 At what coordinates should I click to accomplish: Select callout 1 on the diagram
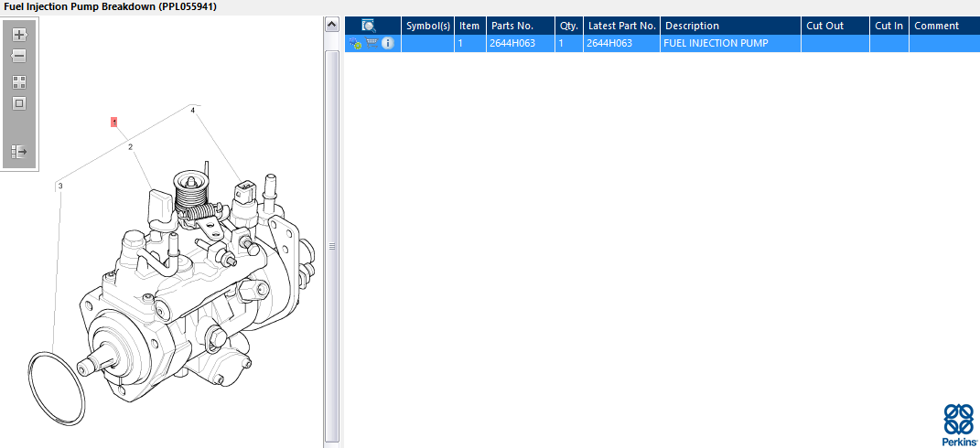(113, 122)
